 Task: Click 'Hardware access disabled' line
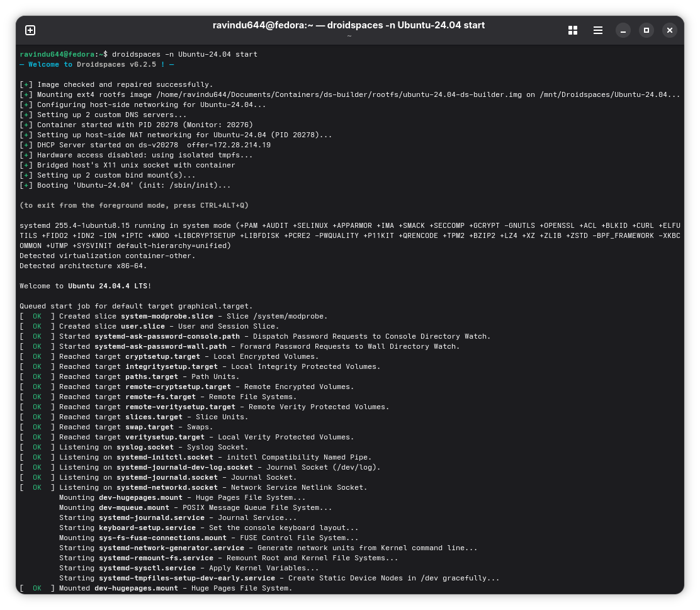136,155
